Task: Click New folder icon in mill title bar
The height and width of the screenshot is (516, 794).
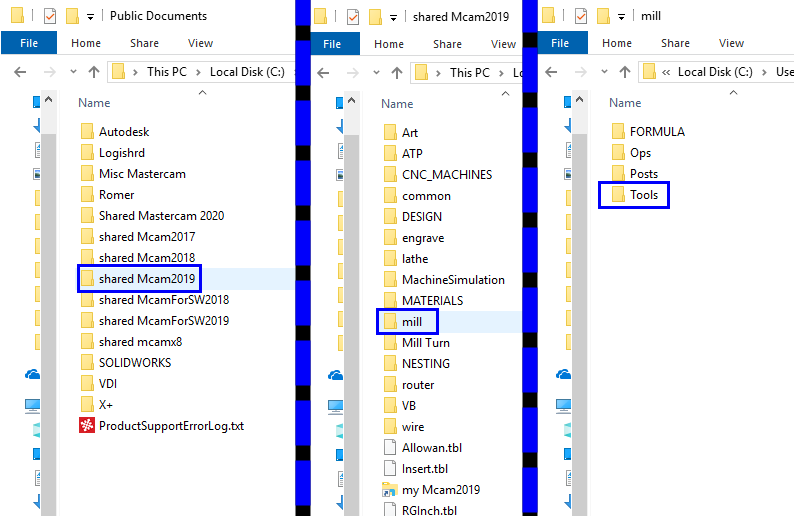Action: click(x=603, y=16)
